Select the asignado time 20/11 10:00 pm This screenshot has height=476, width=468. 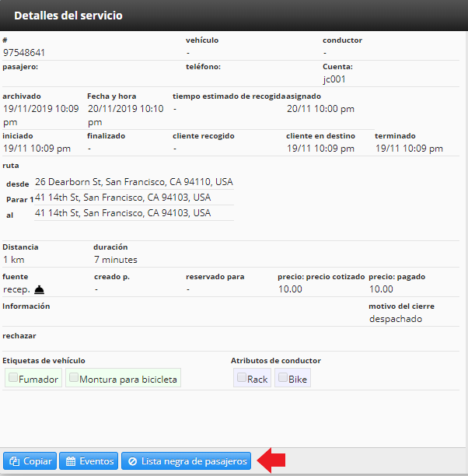coord(320,109)
